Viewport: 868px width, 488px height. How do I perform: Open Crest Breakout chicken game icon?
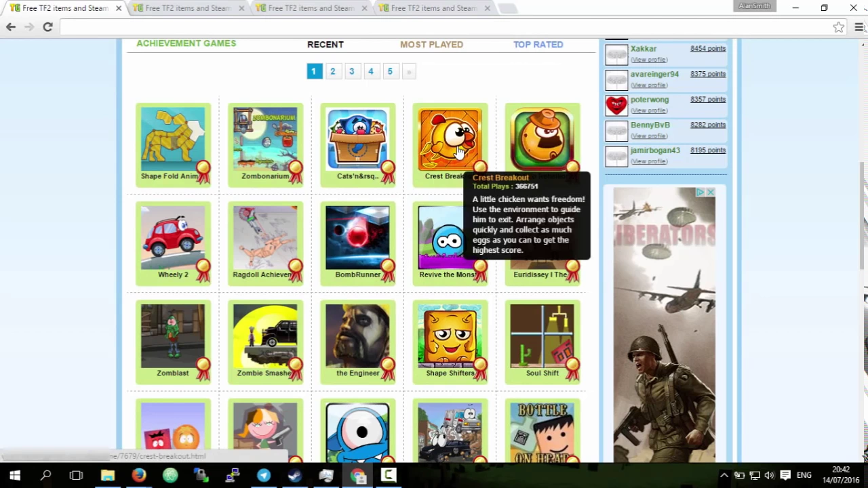click(450, 139)
